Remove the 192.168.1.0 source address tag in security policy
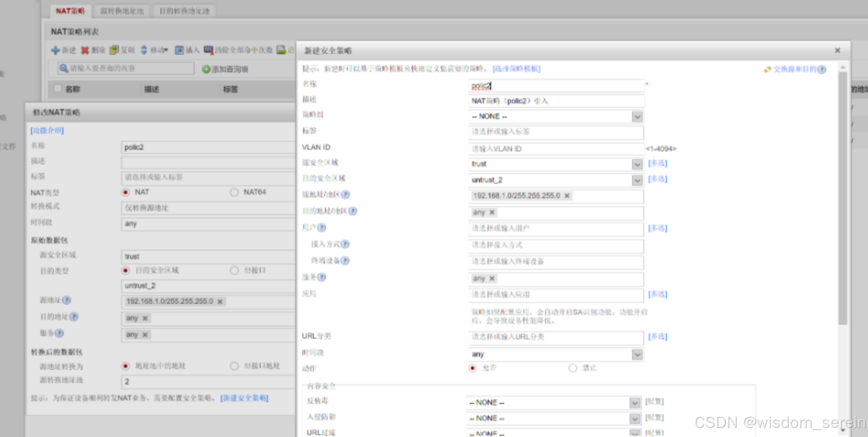 (x=567, y=196)
